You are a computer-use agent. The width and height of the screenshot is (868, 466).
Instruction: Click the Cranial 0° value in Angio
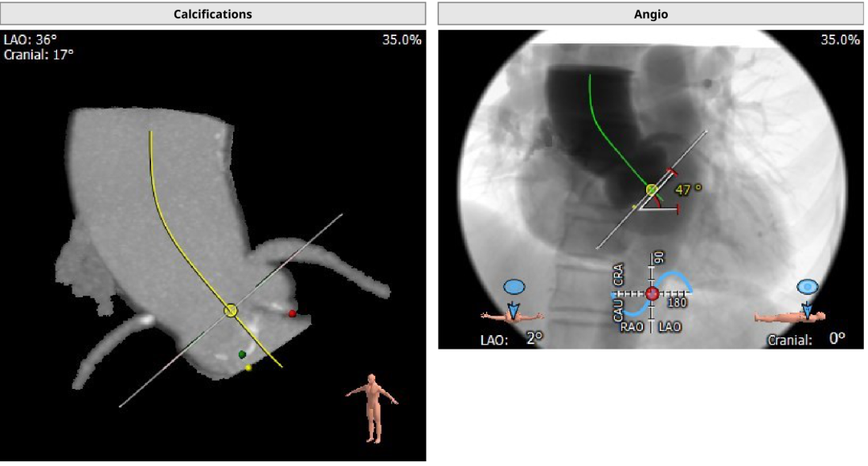(x=837, y=338)
